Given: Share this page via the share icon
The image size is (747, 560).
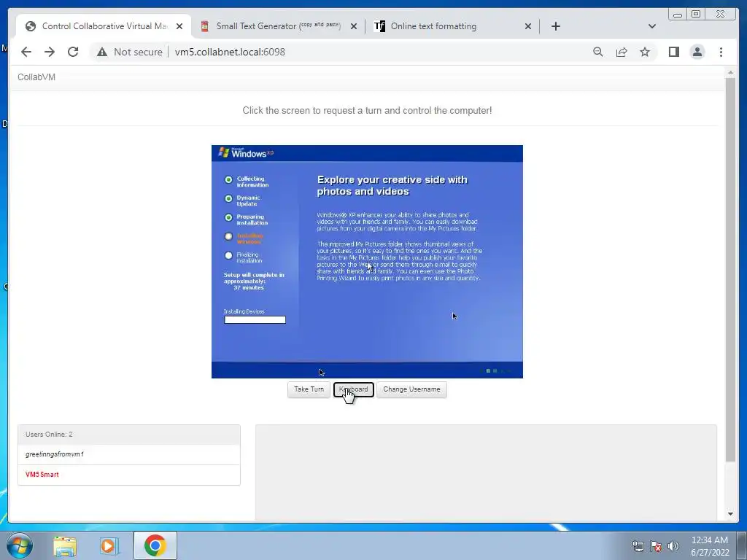Looking at the screenshot, I should tap(622, 52).
